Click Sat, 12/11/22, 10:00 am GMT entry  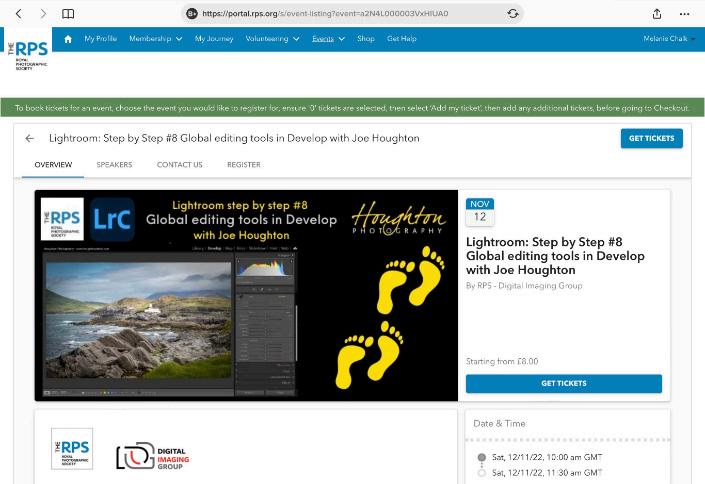click(546, 457)
